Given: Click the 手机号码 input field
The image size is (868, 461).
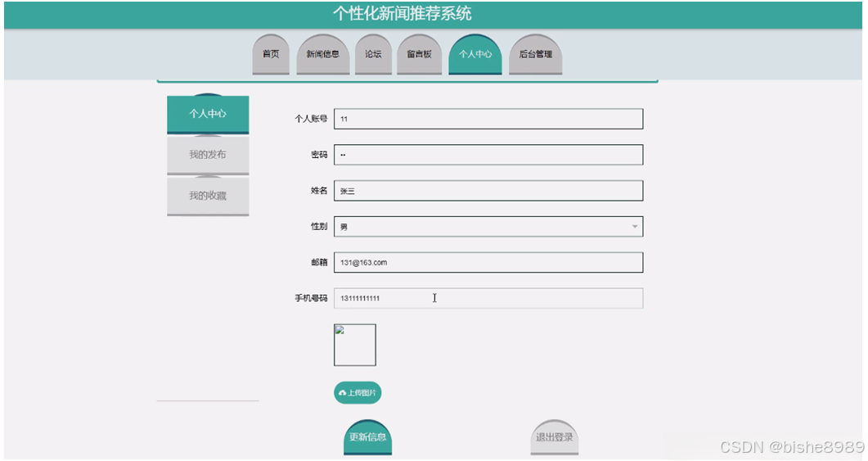Looking at the screenshot, I should click(x=488, y=298).
